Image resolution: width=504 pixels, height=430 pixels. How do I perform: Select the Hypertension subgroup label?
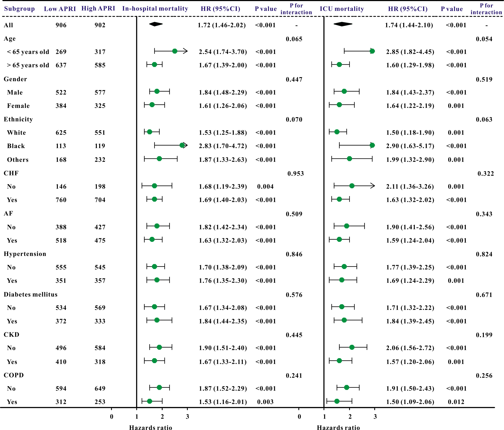coord(25,254)
